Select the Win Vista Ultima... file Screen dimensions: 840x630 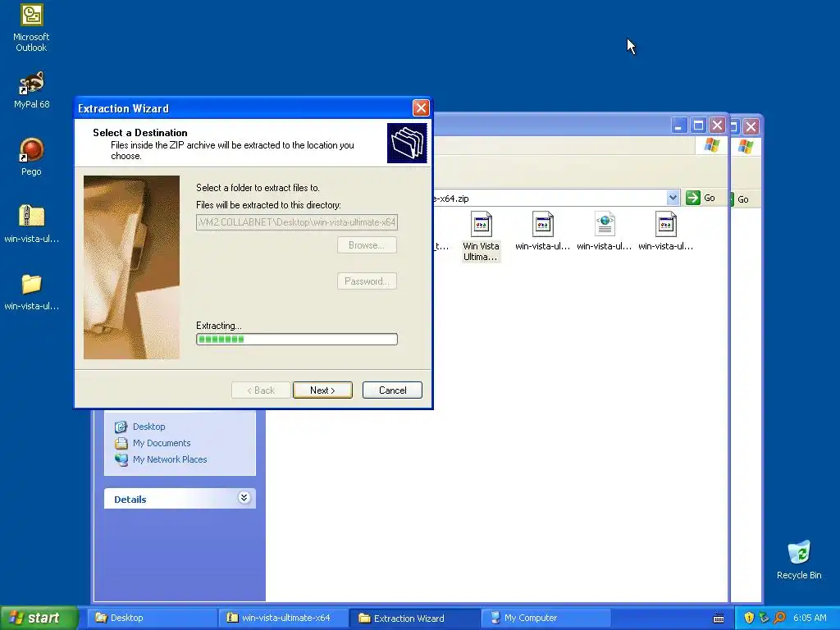[481, 235]
